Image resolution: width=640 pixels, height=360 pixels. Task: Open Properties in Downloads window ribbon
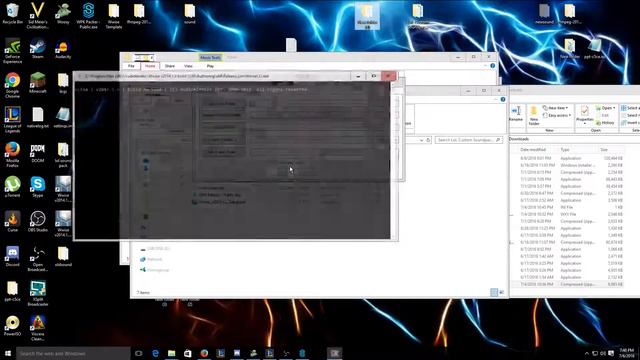click(584, 114)
